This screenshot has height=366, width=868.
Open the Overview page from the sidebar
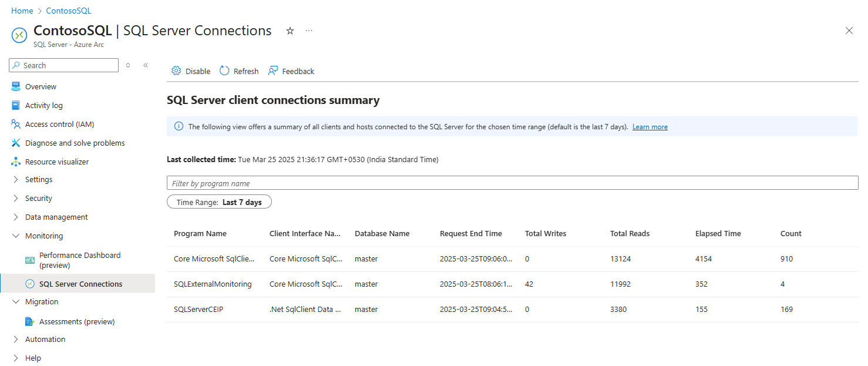(x=39, y=86)
